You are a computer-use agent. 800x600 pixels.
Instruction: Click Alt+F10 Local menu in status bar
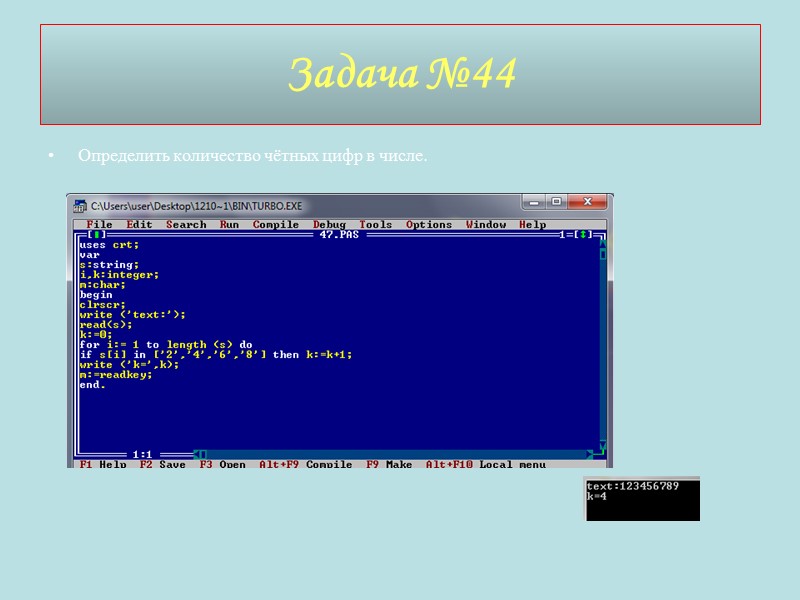pyautogui.click(x=486, y=464)
